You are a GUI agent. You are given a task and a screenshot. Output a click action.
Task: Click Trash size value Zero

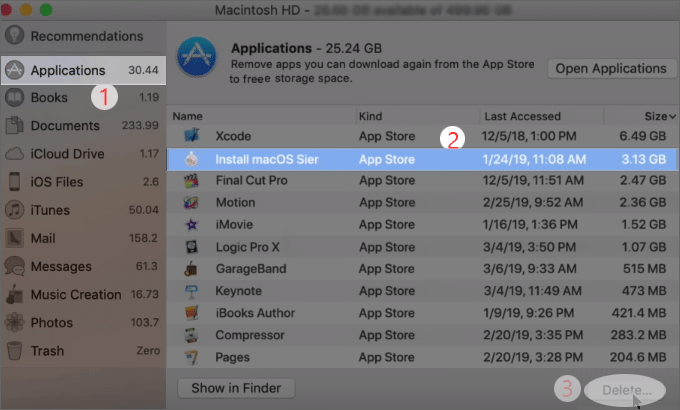click(148, 351)
